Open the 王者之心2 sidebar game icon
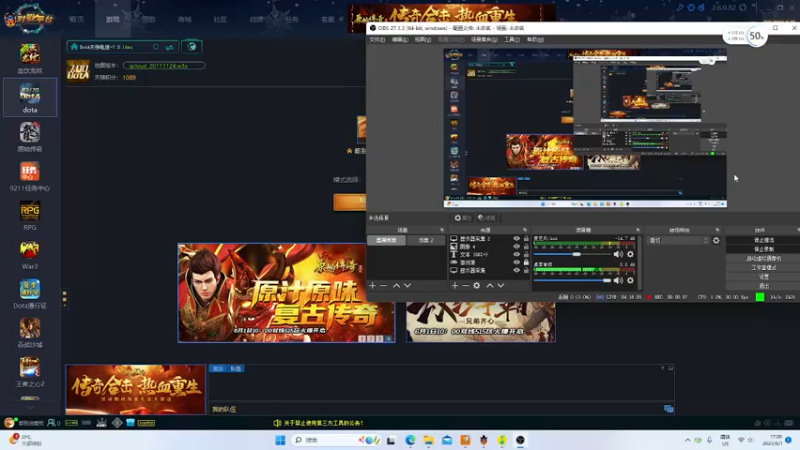This screenshot has width=800, height=450. click(x=30, y=372)
